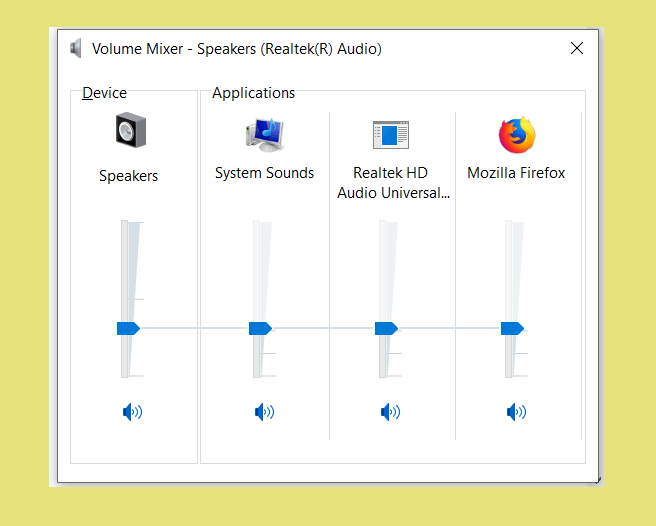
Task: Click the Volume Mixer title bar speaker icon
Action: click(76, 49)
